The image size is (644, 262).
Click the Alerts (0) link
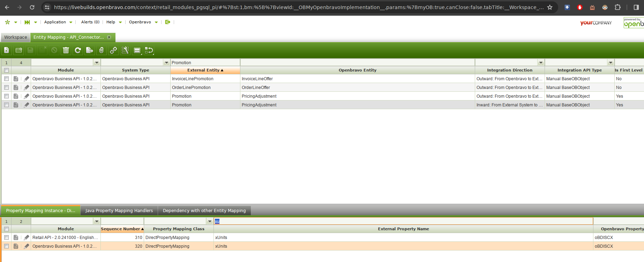(x=90, y=22)
